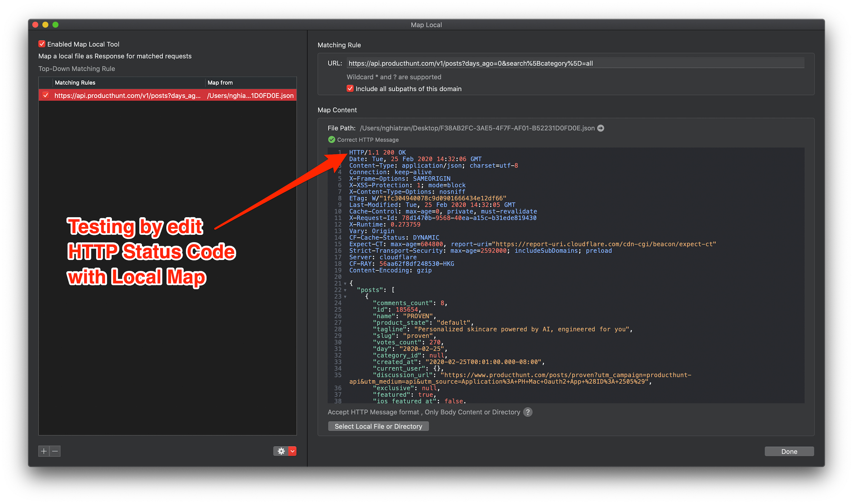Click the minus icon to remove rule
Viewport: 853px width, 504px height.
coord(55,451)
